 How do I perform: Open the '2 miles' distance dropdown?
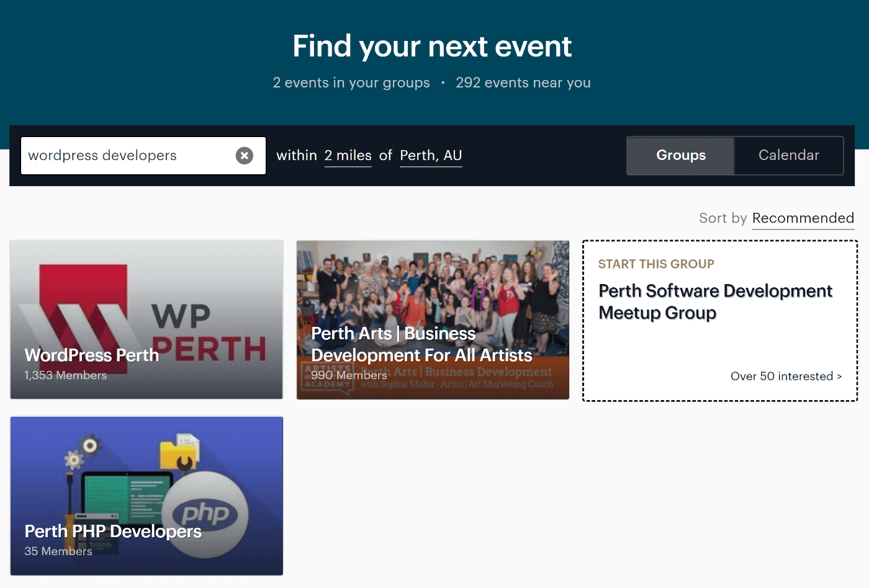[x=348, y=156]
